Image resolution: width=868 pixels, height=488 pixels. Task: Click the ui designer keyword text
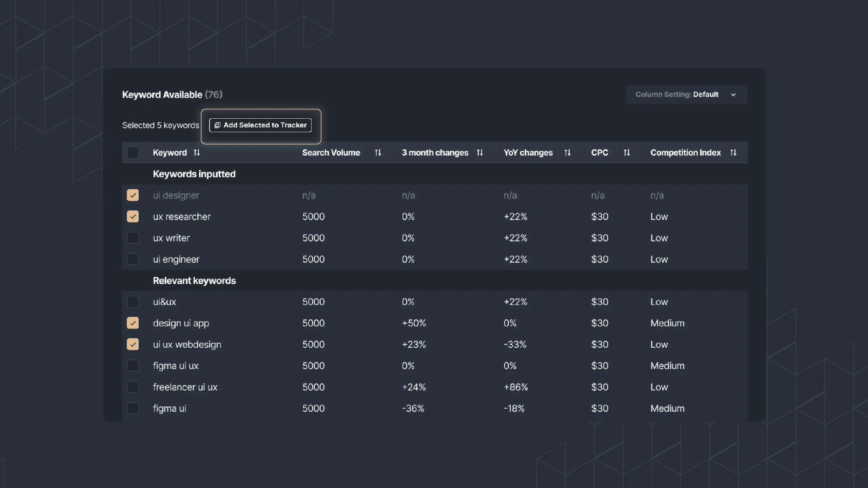(176, 195)
